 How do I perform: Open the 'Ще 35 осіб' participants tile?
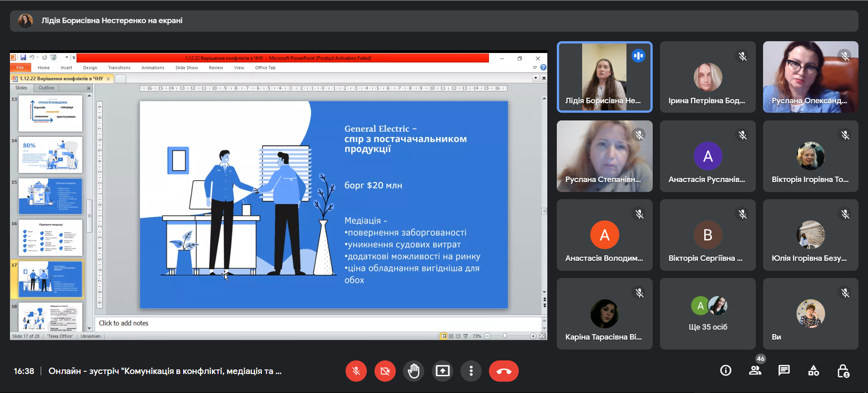708,314
